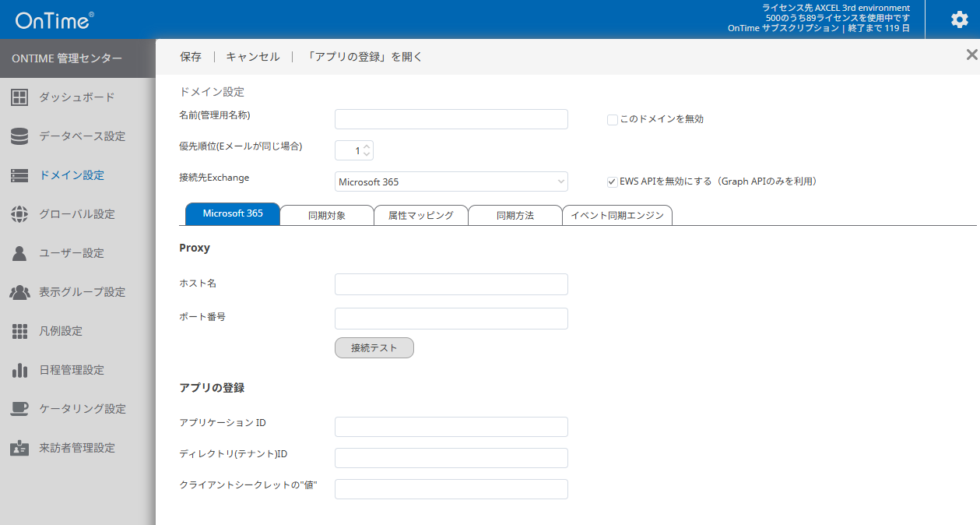Open グローバル設定 globe icon
The image size is (980, 525).
pyautogui.click(x=19, y=214)
